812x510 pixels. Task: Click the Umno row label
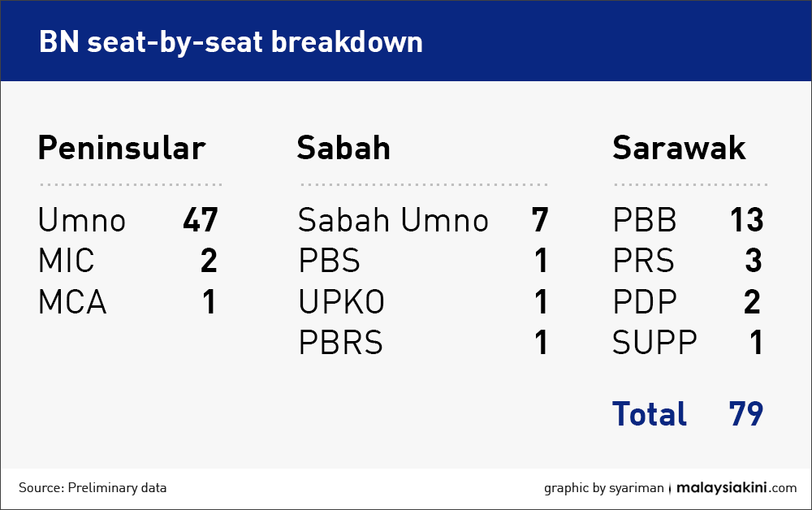(82, 220)
